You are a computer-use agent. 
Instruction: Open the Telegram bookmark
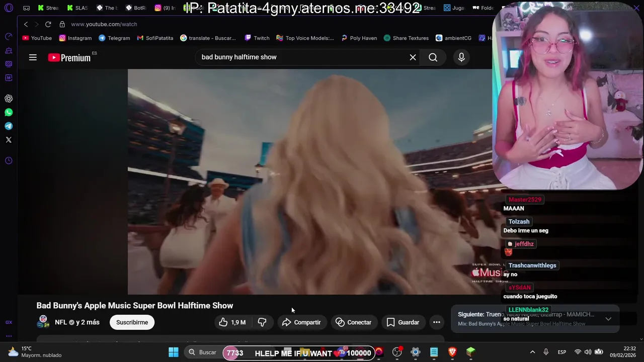[114, 38]
